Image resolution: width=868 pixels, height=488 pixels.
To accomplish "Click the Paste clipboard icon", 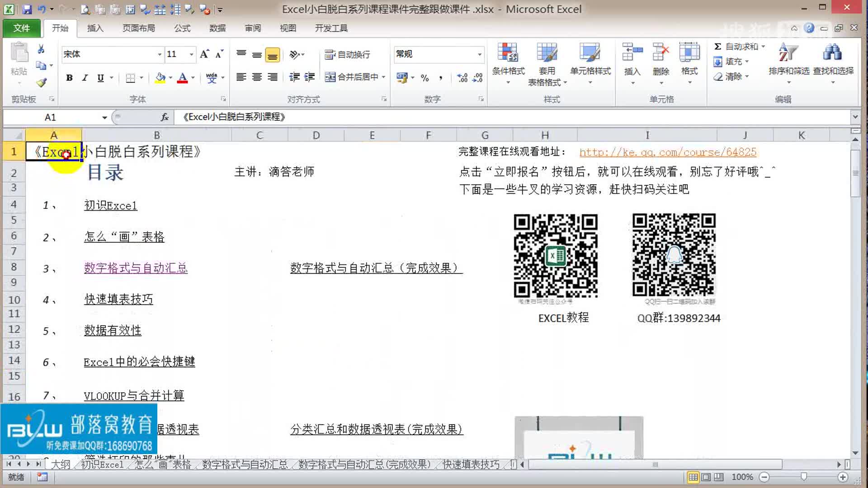I will 19,53.
